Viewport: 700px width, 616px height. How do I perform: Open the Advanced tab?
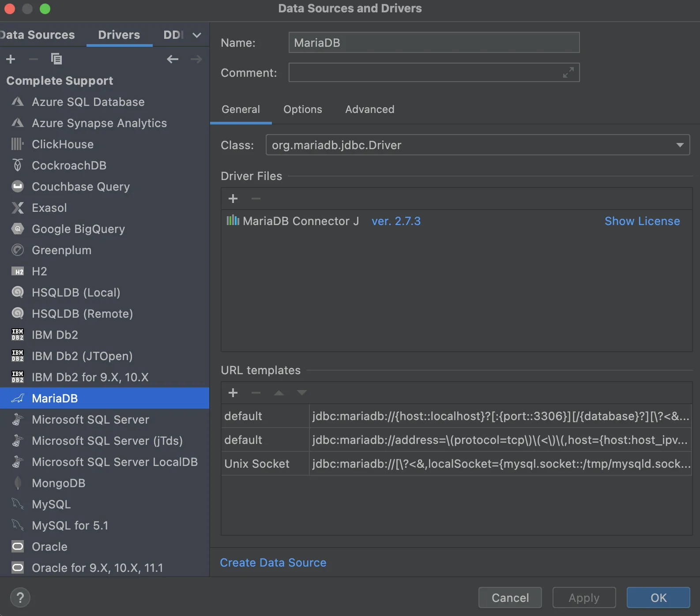370,109
